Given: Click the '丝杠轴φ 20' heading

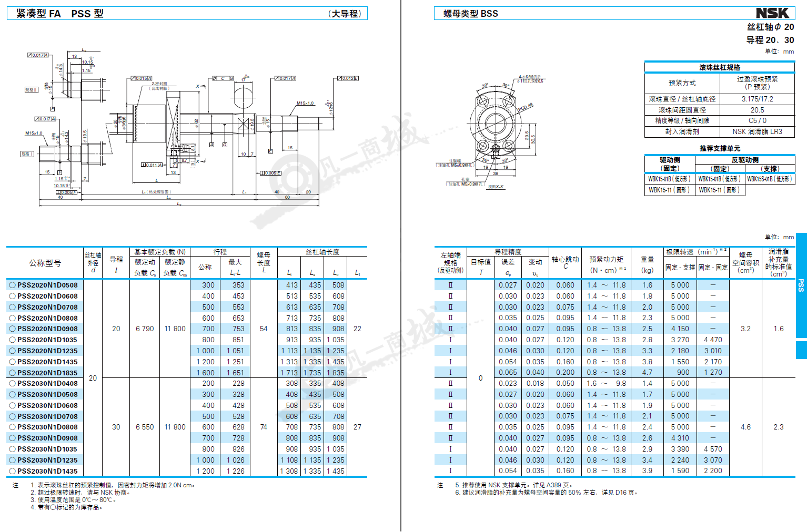Looking at the screenshot, I should 771,27.
